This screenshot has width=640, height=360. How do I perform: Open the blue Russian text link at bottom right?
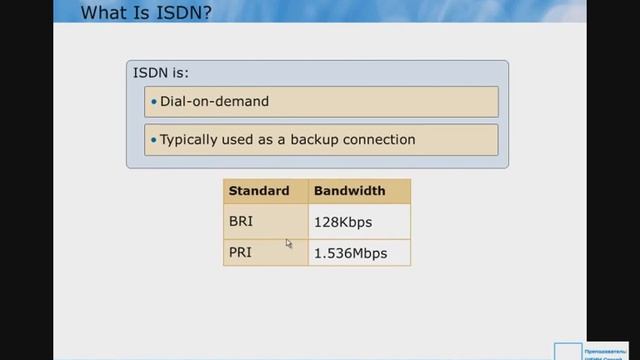click(x=605, y=355)
